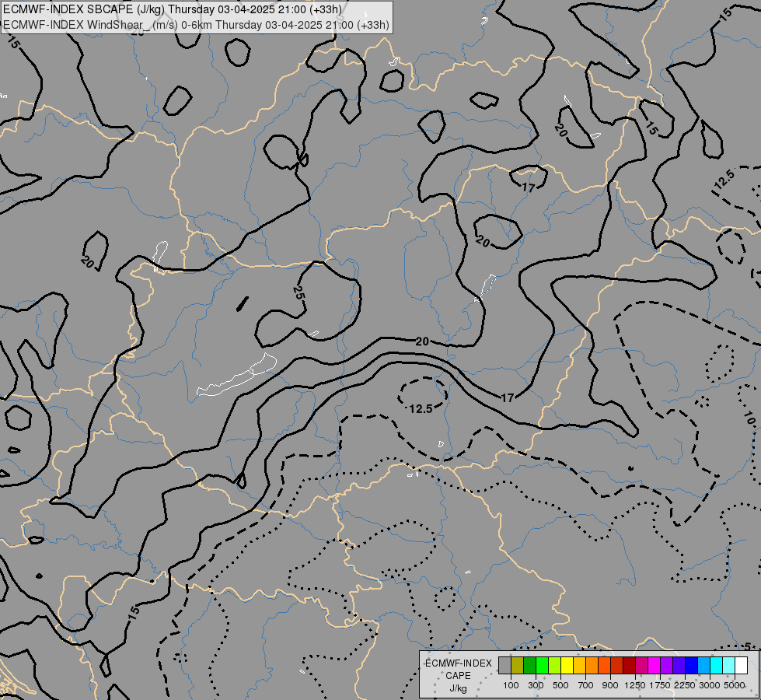Click the yellow swatch in CAPE legend
The height and width of the screenshot is (700, 761).
[x=567, y=665]
